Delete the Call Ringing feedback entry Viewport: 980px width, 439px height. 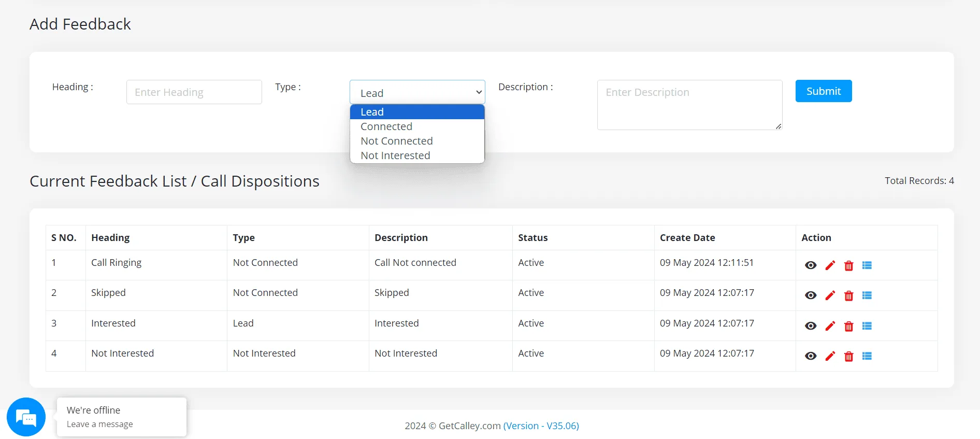848,266
